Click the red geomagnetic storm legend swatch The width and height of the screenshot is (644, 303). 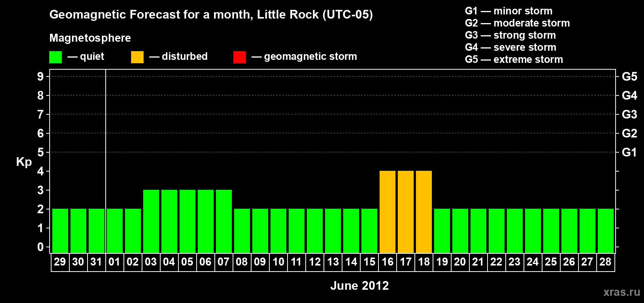click(239, 57)
